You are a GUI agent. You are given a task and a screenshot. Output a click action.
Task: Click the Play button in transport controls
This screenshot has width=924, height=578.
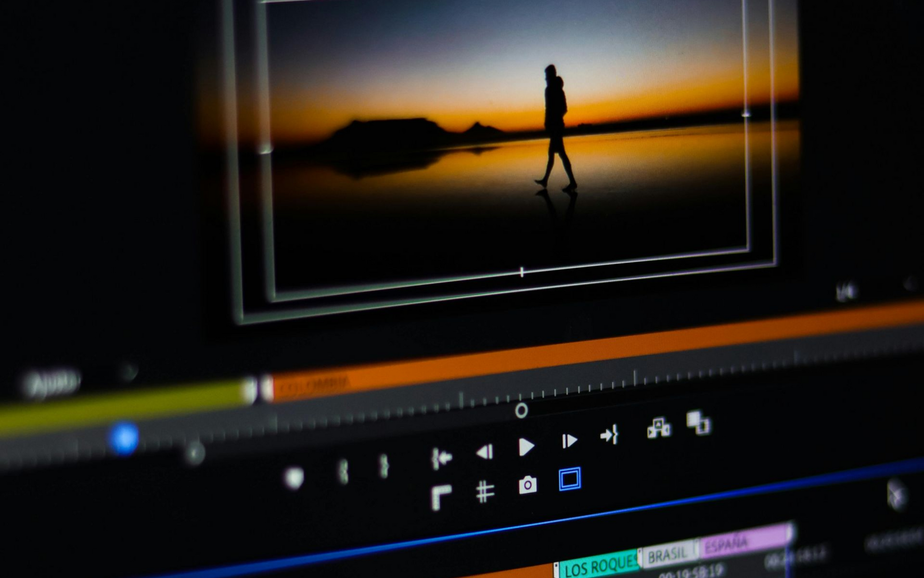[x=526, y=447]
